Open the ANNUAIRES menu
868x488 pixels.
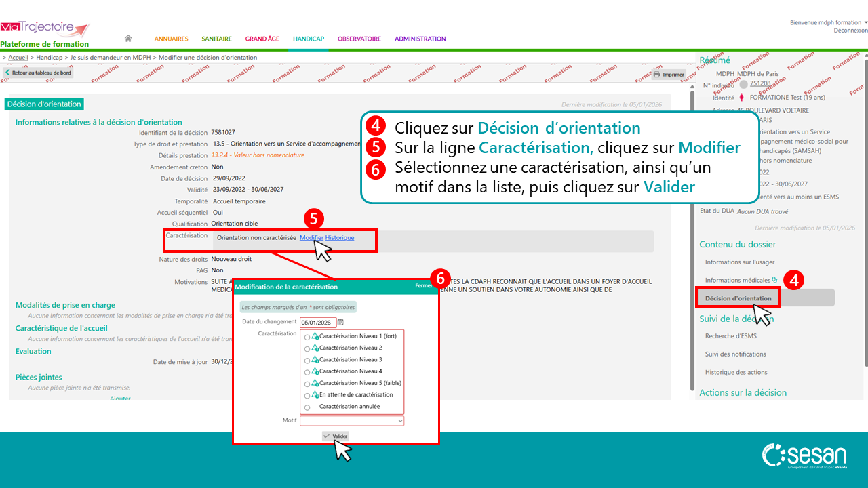(x=171, y=39)
